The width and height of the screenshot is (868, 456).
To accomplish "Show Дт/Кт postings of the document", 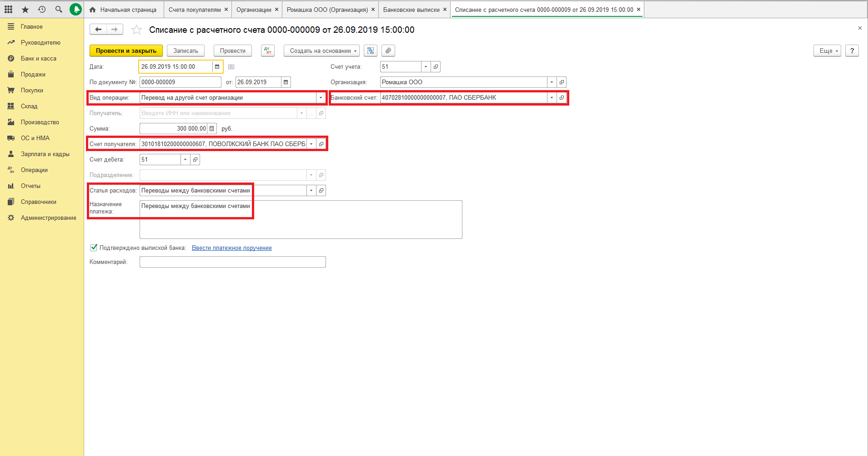I will [x=268, y=51].
